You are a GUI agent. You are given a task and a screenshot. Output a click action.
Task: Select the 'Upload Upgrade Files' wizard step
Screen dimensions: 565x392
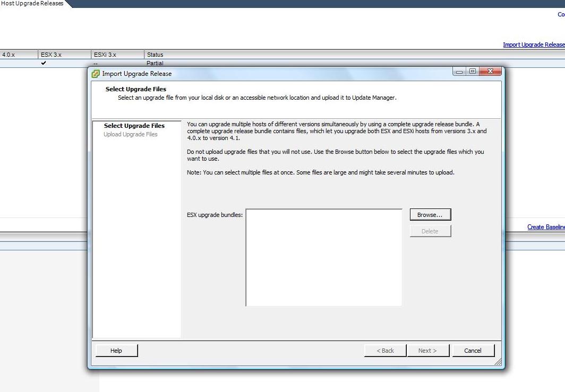[x=131, y=134]
